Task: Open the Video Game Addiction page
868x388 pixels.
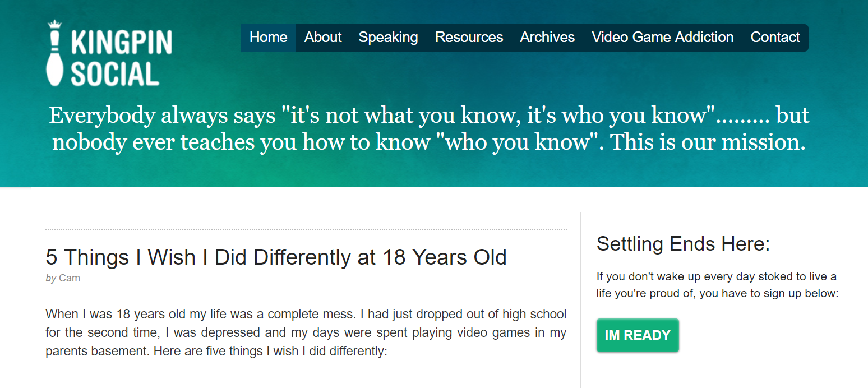Action: tap(663, 38)
